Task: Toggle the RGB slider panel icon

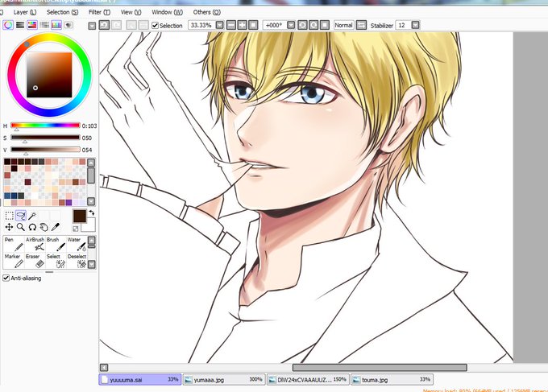Action: (x=20, y=25)
